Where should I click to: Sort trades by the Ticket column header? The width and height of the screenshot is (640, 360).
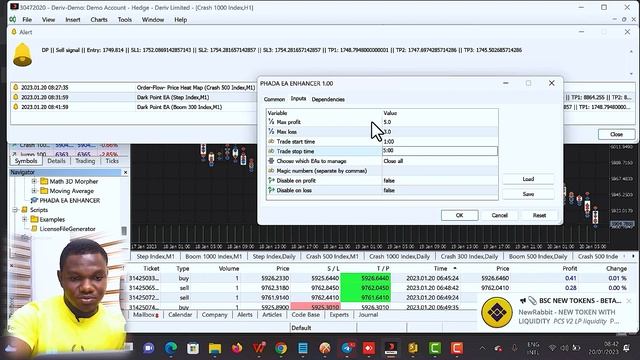coord(151,268)
